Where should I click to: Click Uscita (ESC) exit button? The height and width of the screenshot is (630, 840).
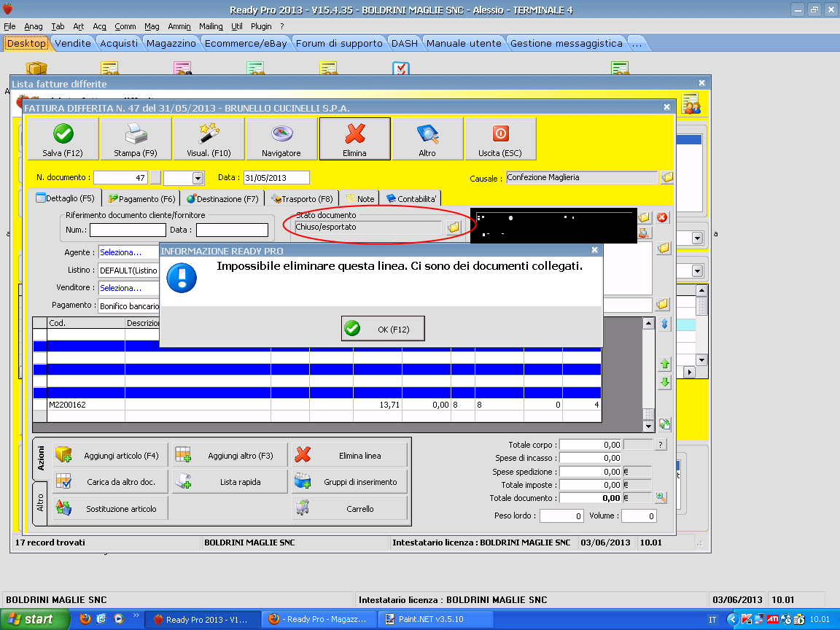click(x=500, y=139)
